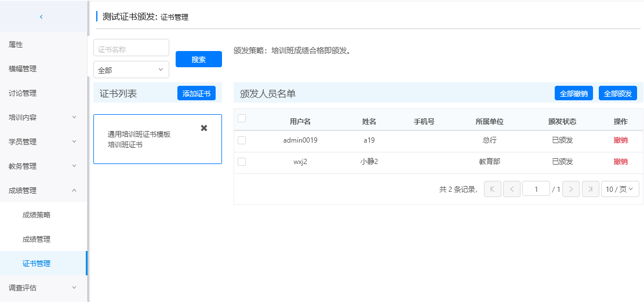644x302 pixels.
Task: Toggle select-all checkbox in table header
Action: [x=242, y=118]
